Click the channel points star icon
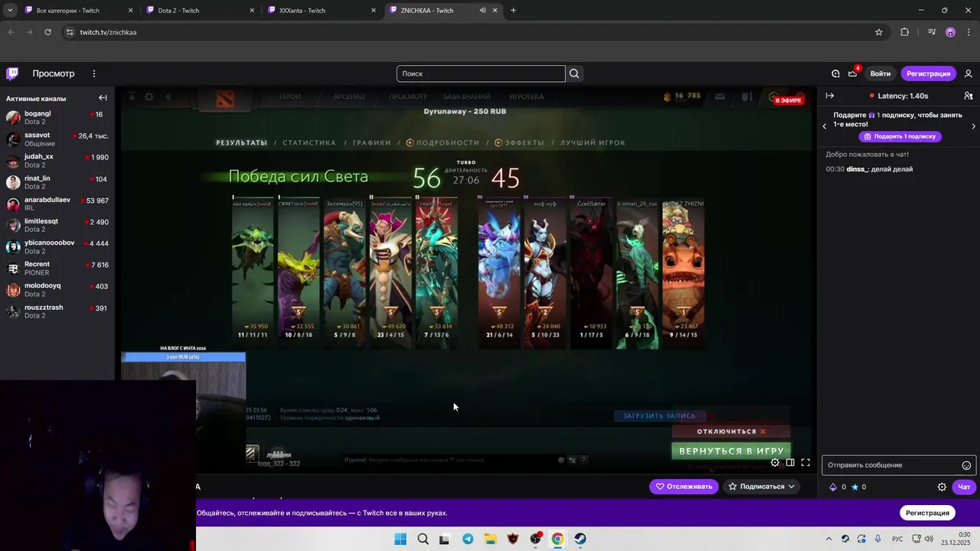980x551 pixels. (854, 487)
